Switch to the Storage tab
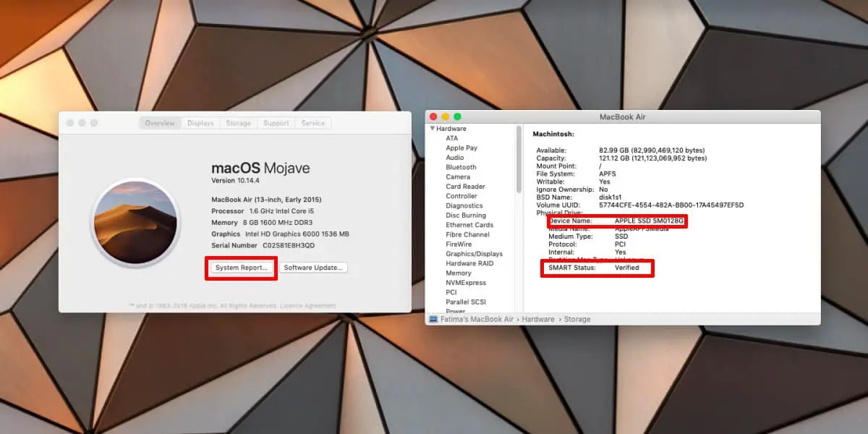The height and width of the screenshot is (434, 868). pos(238,123)
